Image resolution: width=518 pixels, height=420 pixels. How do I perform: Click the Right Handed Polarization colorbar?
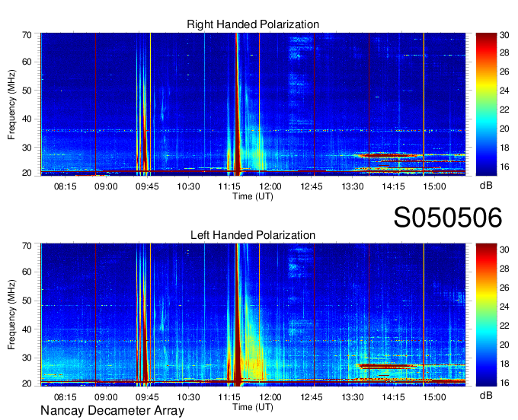(x=486, y=104)
